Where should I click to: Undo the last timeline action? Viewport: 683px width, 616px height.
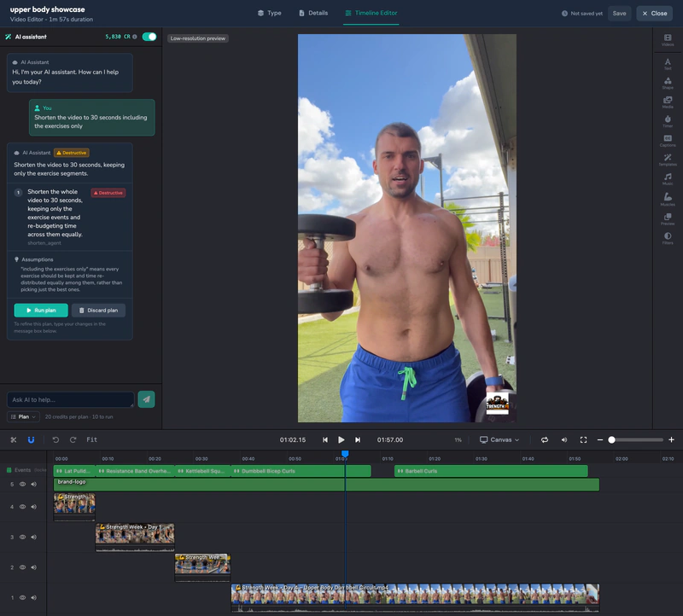click(x=55, y=439)
